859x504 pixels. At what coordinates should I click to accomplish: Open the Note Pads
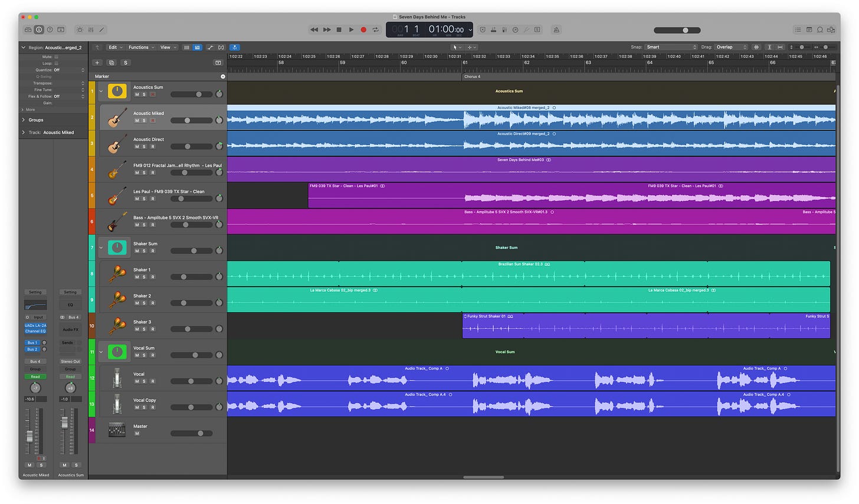(x=809, y=29)
